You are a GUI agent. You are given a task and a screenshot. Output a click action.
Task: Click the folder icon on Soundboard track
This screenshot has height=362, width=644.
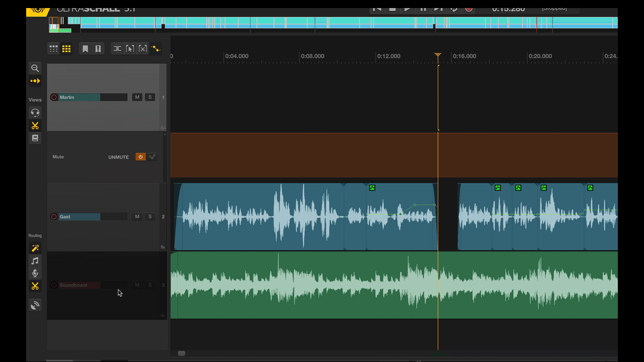pyautogui.click(x=163, y=315)
